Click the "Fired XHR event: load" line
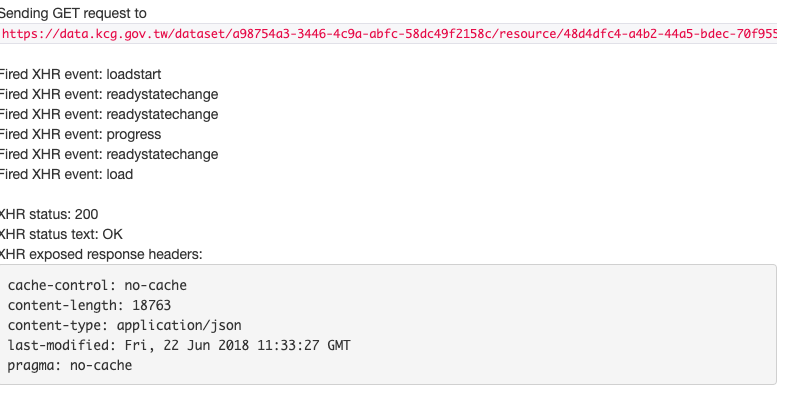Screen dimensions: 790x402 pyautogui.click(x=66, y=174)
